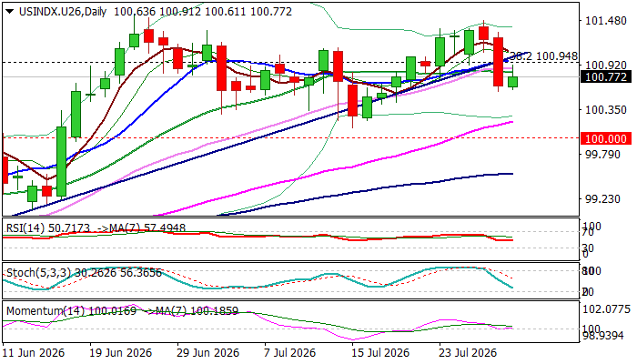Select the 11 Jun 2026 date label

point(34,353)
